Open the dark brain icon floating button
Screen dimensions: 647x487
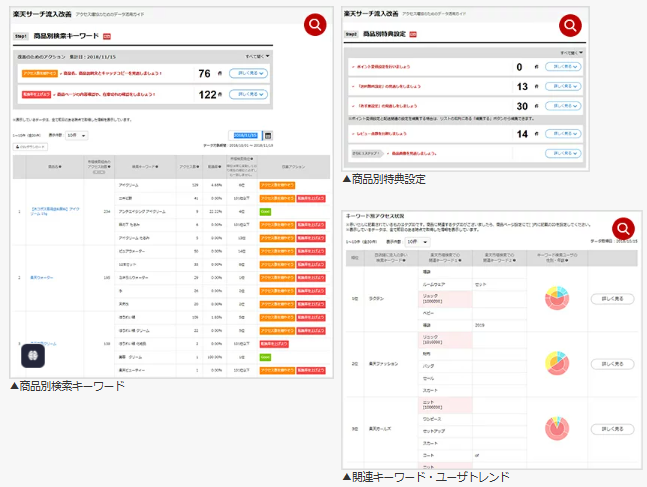[x=33, y=355]
